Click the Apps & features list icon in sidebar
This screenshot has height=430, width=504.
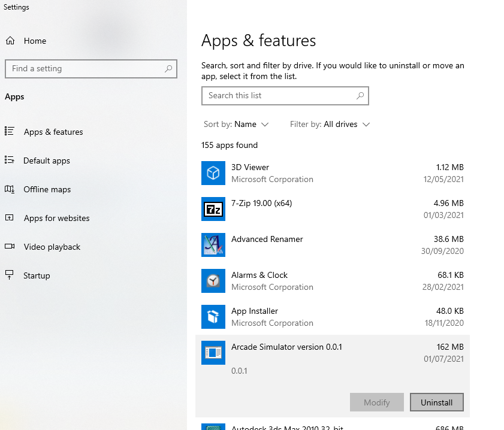(10, 131)
